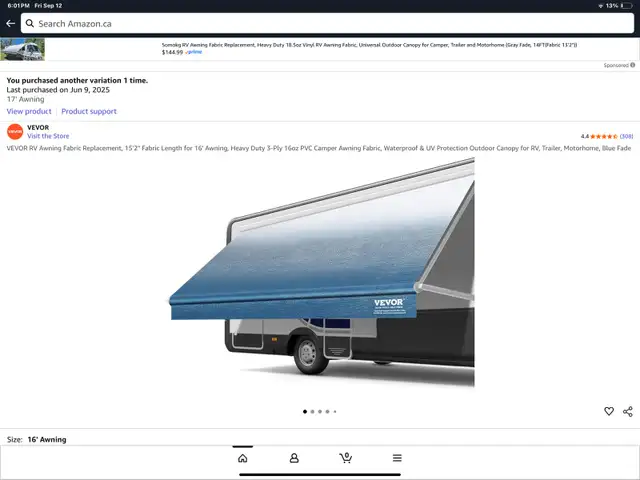Open the main blue awning product image
The image size is (640, 480).
(x=322, y=273)
